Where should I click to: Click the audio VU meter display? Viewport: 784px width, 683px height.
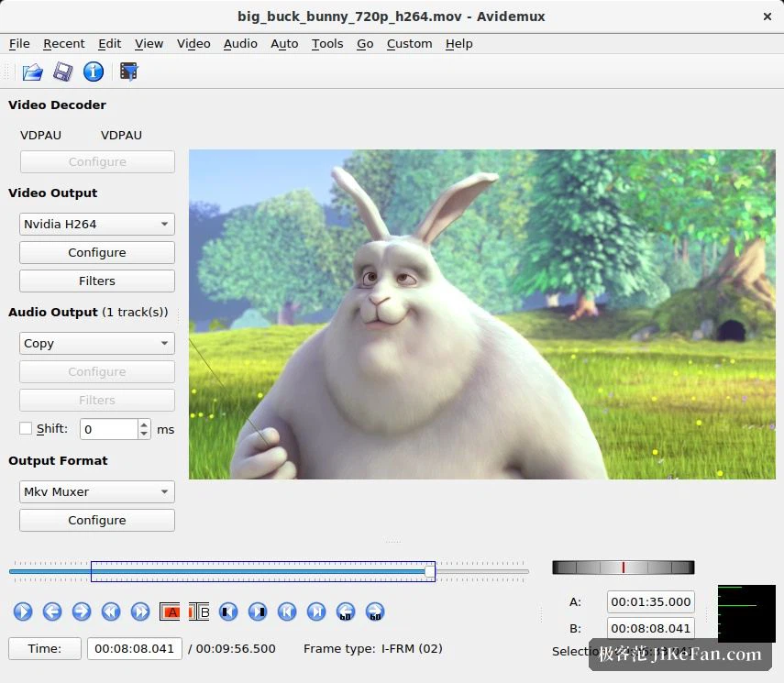[x=746, y=613]
